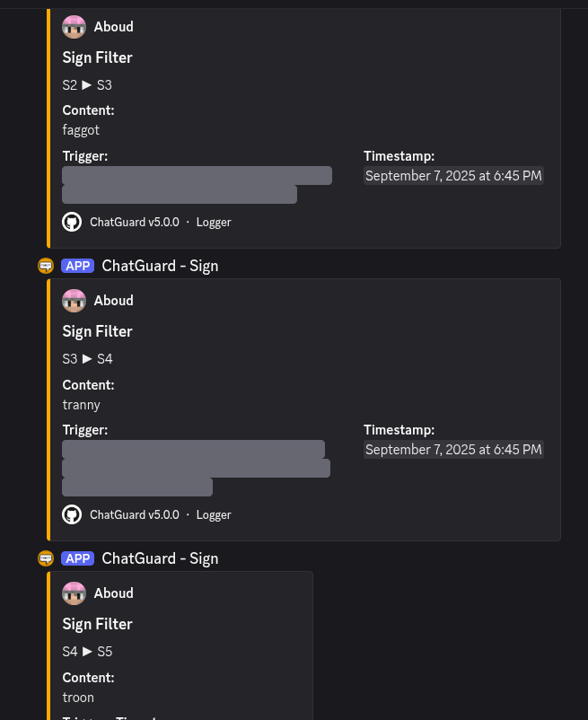The height and width of the screenshot is (720, 588).
Task: Click Aboud author name in S2 ► S3 embed
Action: pos(114,27)
